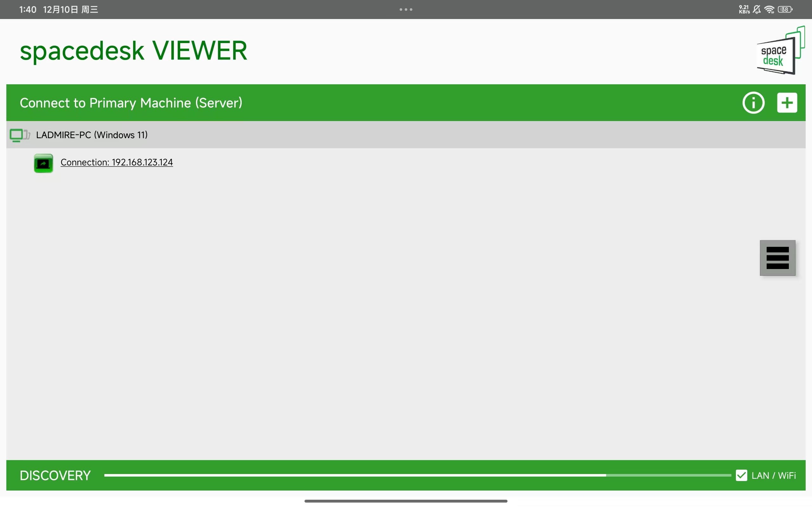The height and width of the screenshot is (507, 812).
Task: Open Connection: 192.168.123.124 link
Action: [x=116, y=162]
